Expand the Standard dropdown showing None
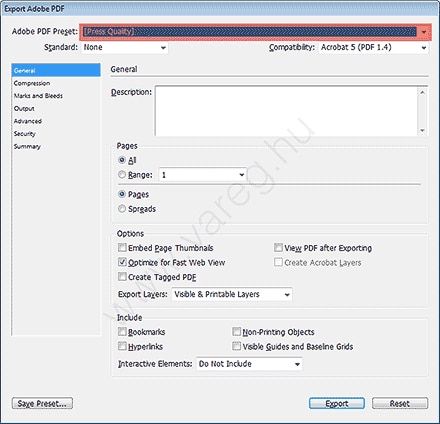This screenshot has width=440, height=424. (125, 47)
